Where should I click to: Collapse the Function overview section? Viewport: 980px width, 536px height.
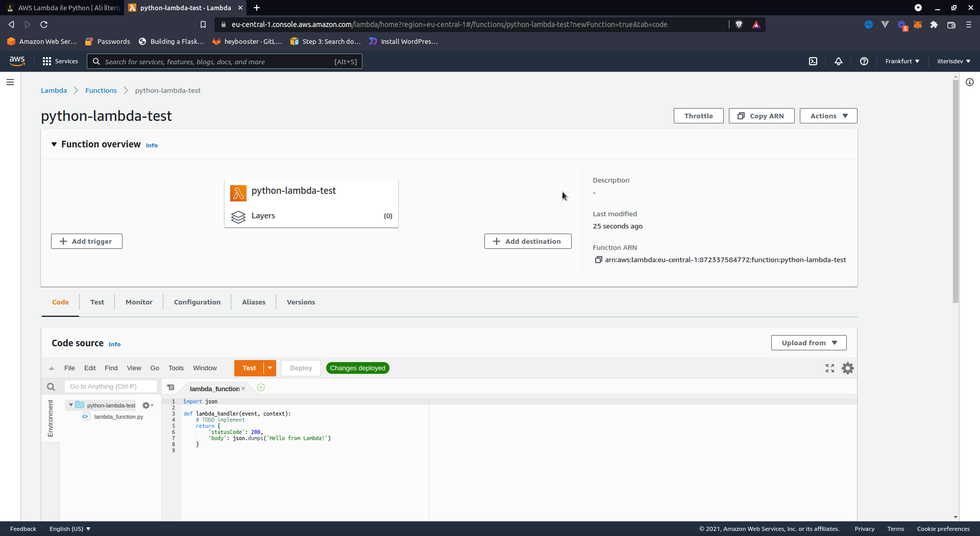pos(54,144)
